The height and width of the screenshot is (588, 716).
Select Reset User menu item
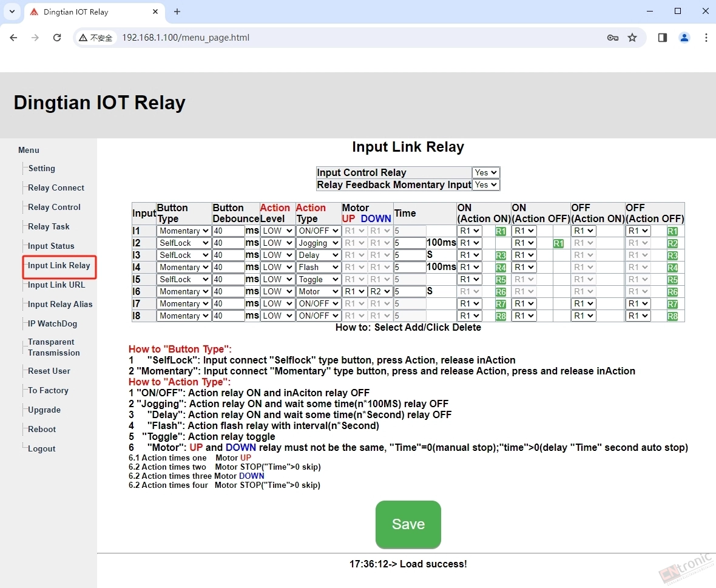(x=49, y=371)
